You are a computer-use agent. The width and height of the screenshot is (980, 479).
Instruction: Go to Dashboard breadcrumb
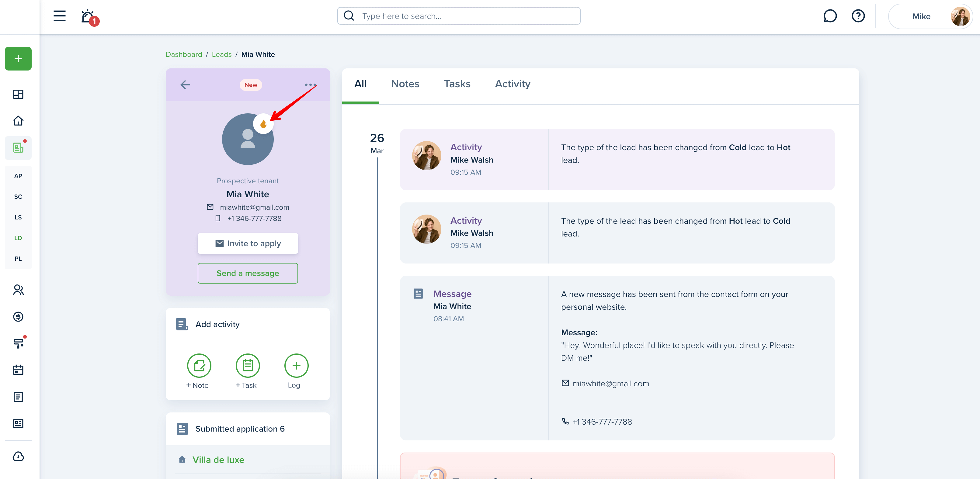tap(184, 54)
